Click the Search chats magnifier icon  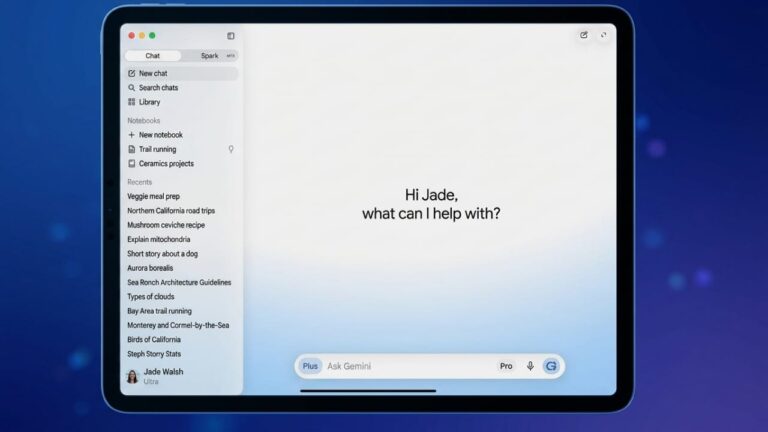131,88
